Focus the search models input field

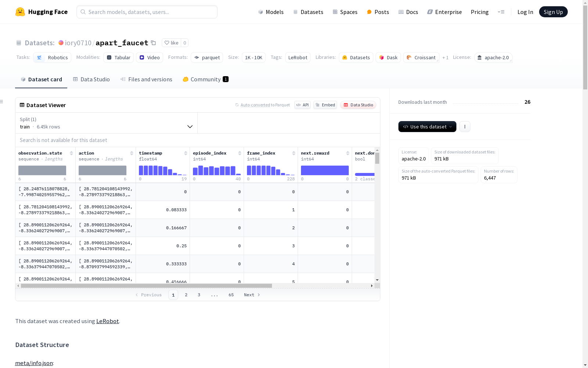[147, 12]
